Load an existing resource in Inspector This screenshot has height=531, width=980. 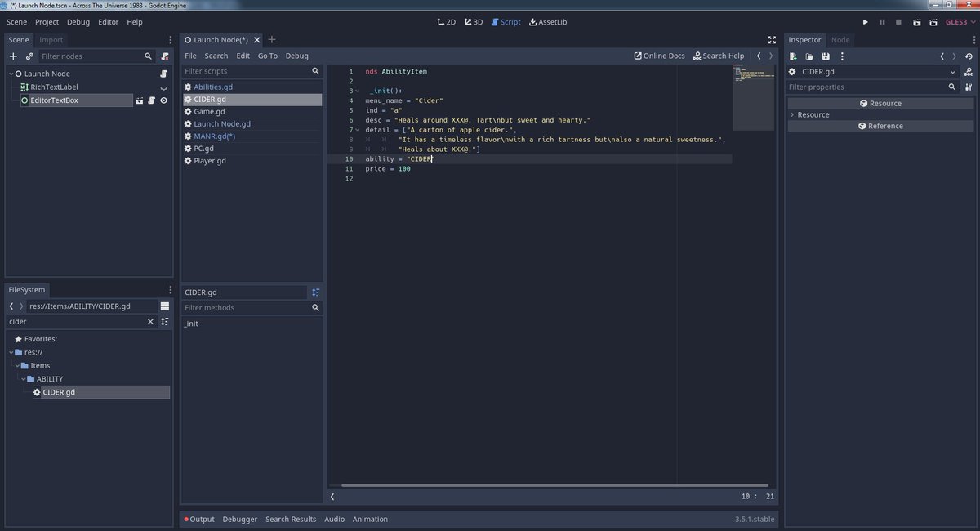[809, 56]
